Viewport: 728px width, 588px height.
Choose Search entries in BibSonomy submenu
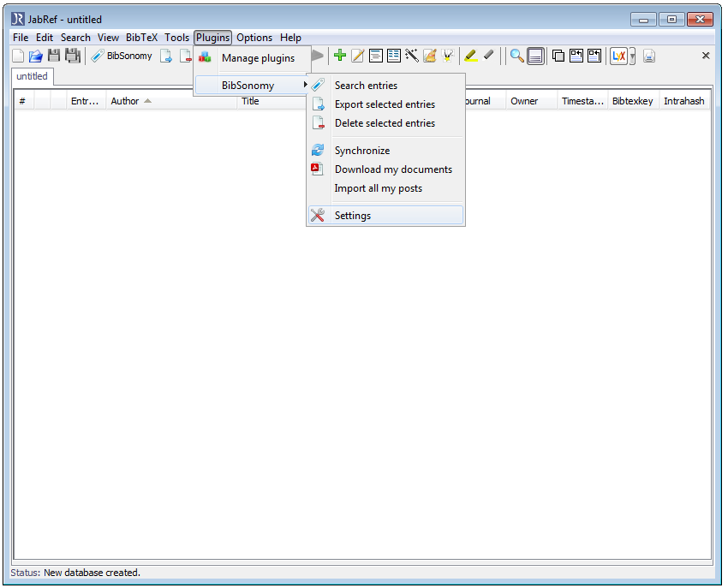click(385, 86)
